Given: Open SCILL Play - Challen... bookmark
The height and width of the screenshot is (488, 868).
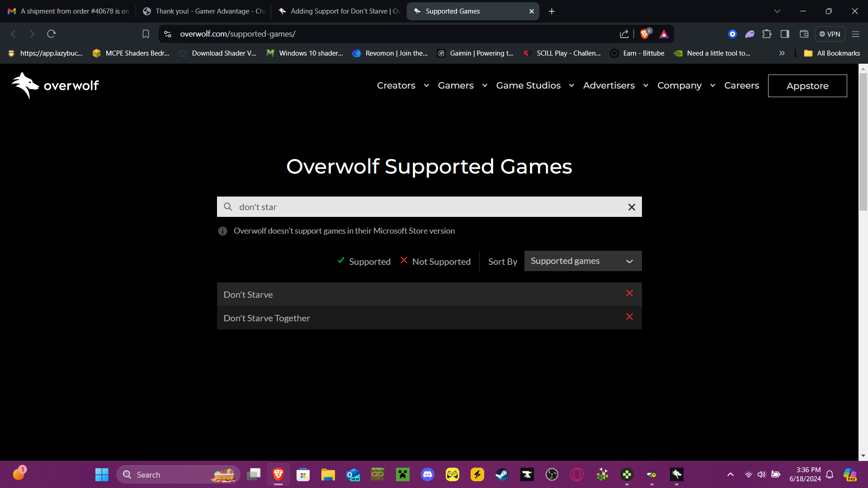Looking at the screenshot, I should [x=562, y=53].
